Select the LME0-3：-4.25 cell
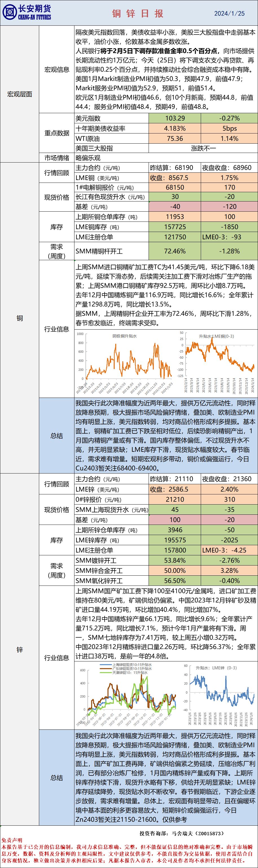Screen dimensions: 258x868 [229, 550]
